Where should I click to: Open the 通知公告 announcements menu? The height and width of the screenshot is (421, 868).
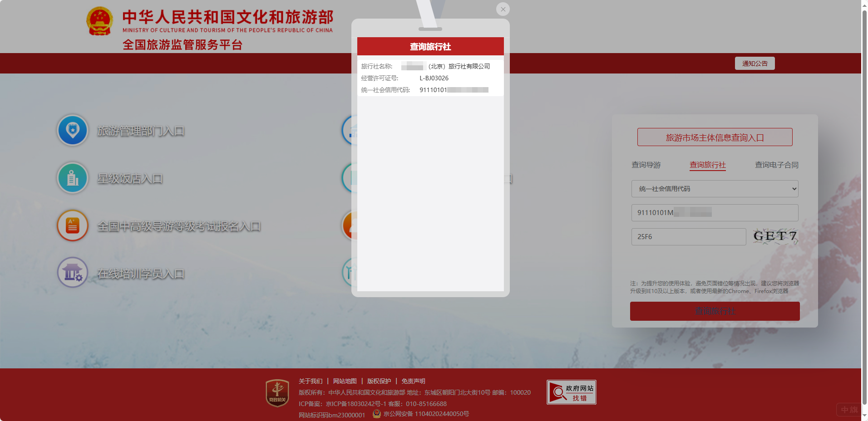click(754, 63)
